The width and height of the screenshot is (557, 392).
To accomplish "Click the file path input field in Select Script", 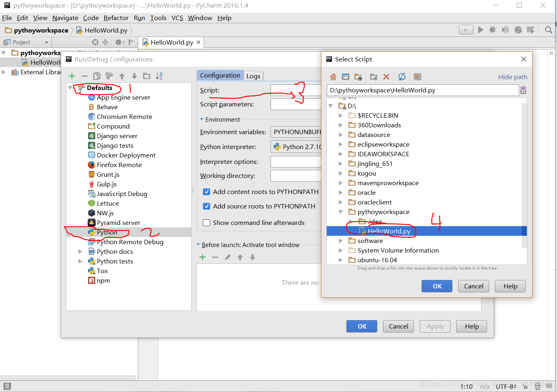I will tap(423, 90).
